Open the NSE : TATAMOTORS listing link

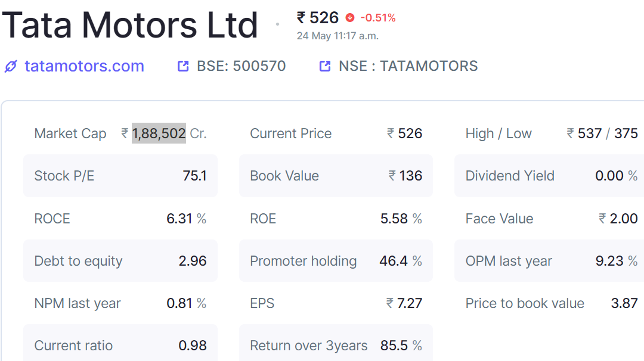pyautogui.click(x=408, y=66)
